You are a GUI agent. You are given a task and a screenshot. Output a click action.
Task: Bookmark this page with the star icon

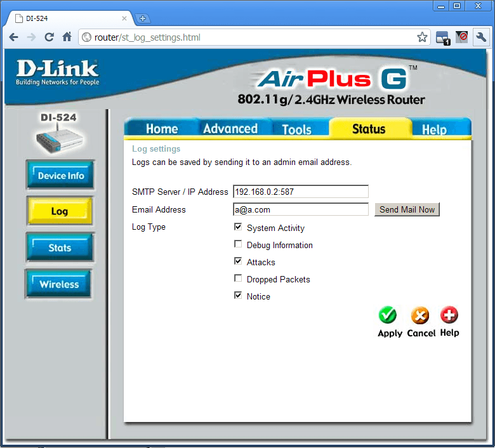pos(422,37)
